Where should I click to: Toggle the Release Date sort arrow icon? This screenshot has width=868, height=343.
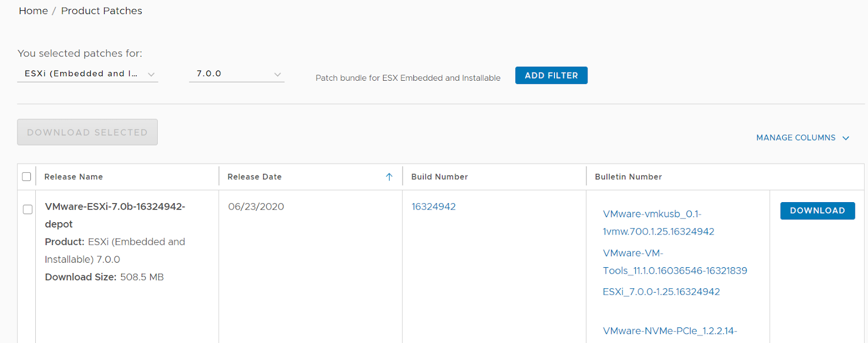click(389, 177)
